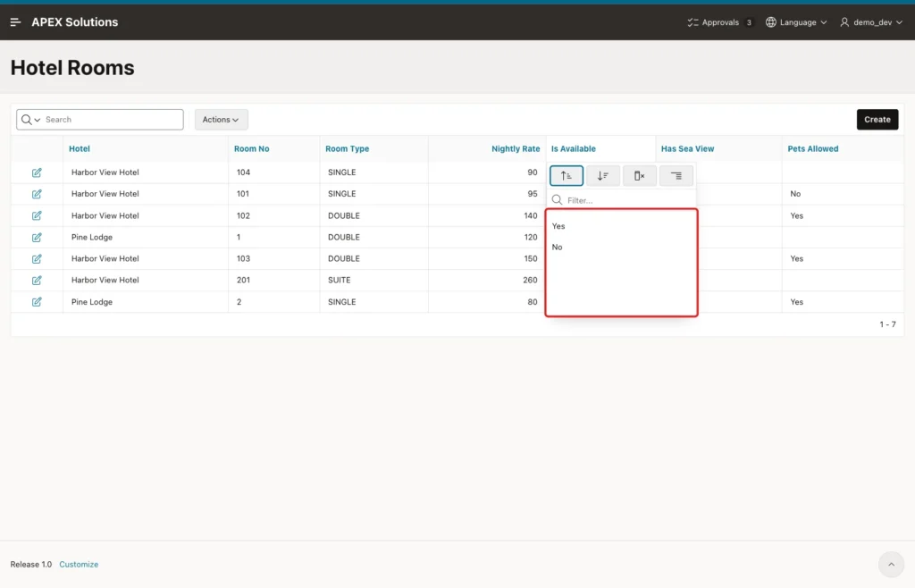The image size is (915, 588).
Task: Edit Pine Lodge room 2 row
Action: coord(37,301)
